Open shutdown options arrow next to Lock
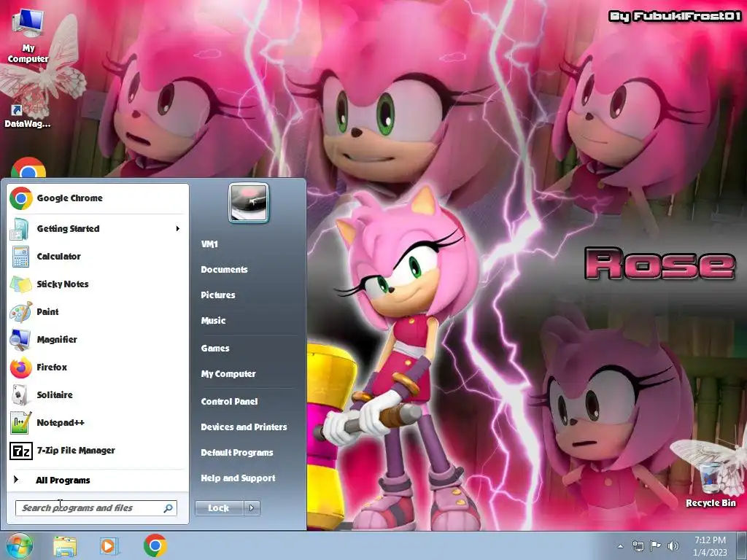 click(x=252, y=508)
